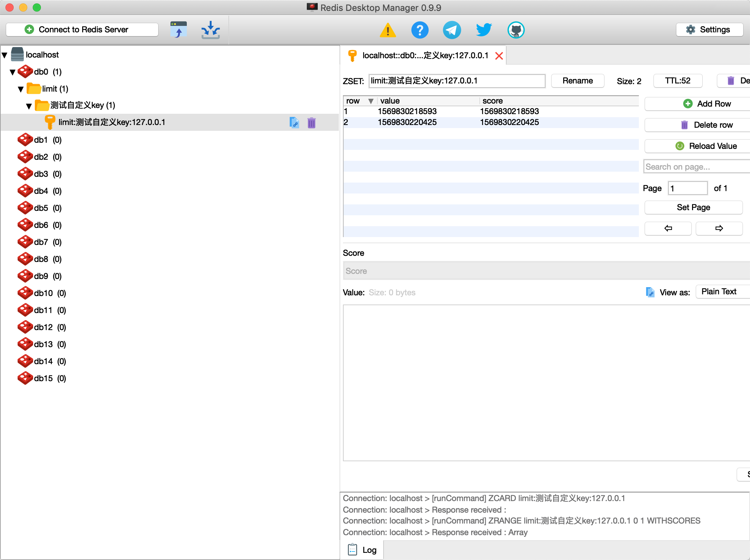Click the Score input field

(x=546, y=271)
